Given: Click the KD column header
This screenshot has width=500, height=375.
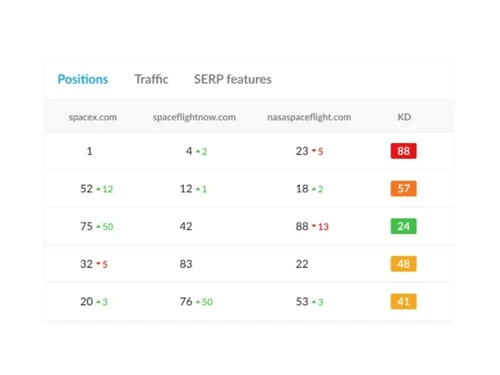Looking at the screenshot, I should pos(404,117).
